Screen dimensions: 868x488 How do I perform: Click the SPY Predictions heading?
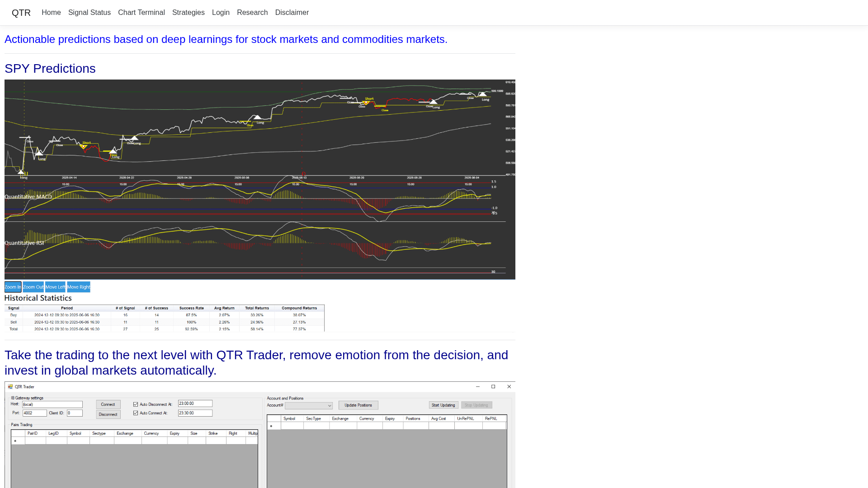click(50, 69)
